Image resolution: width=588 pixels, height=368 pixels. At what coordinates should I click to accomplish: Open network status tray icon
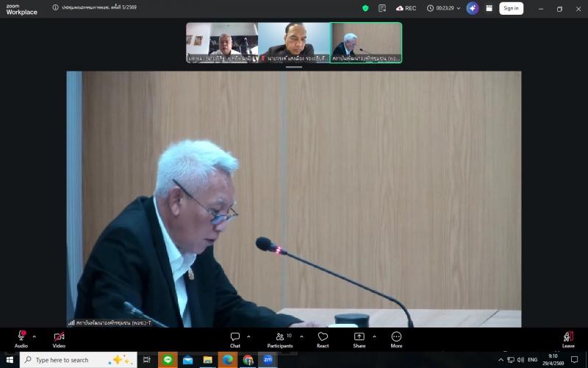[x=511, y=360]
